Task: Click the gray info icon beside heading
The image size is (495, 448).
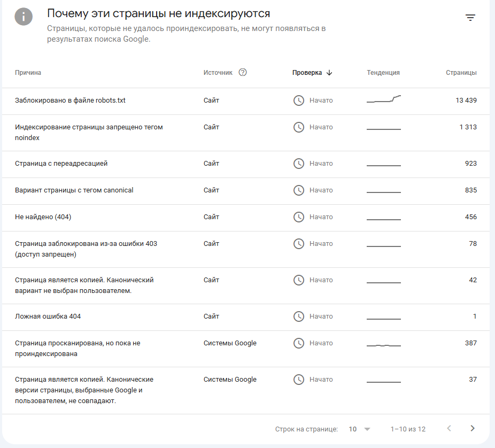Action: pyautogui.click(x=24, y=17)
